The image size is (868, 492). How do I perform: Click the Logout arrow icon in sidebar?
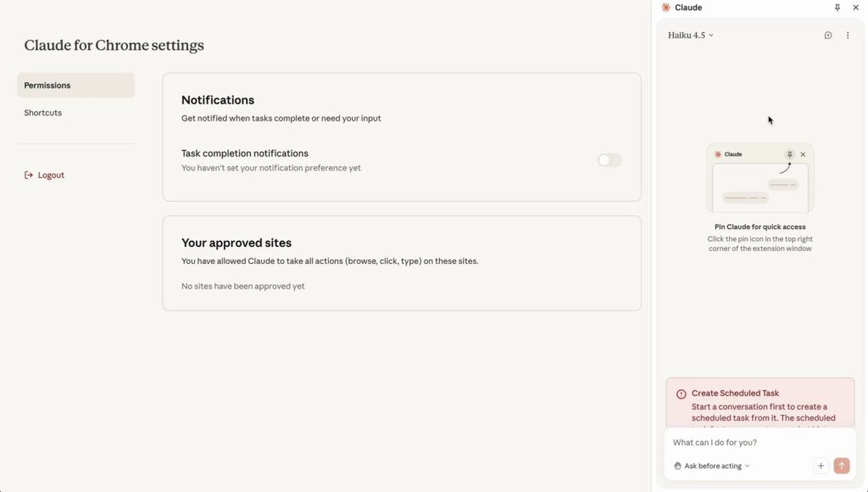pos(30,176)
